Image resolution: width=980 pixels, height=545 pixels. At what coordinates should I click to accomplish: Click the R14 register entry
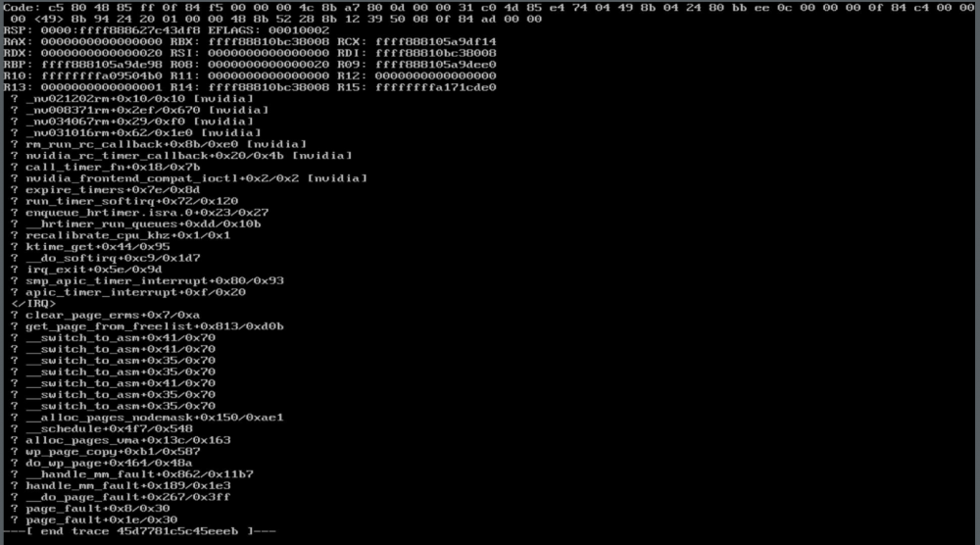250,87
